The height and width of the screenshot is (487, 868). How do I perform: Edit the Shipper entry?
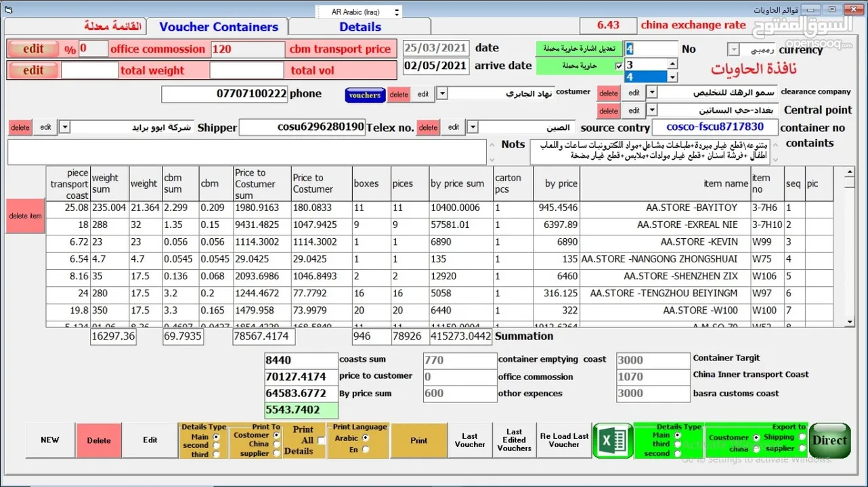pyautogui.click(x=45, y=126)
